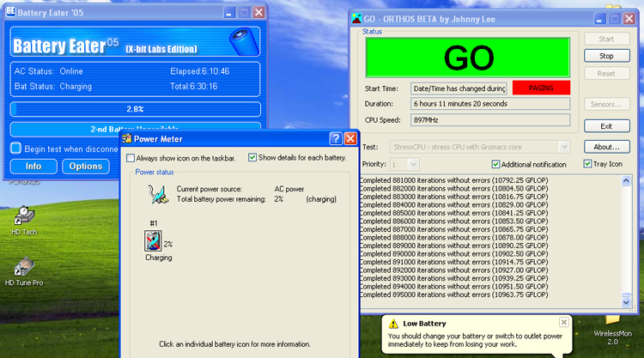644x358 pixels.
Task: Uncheck 'Additional notification' in ORTHOS
Action: (495, 164)
